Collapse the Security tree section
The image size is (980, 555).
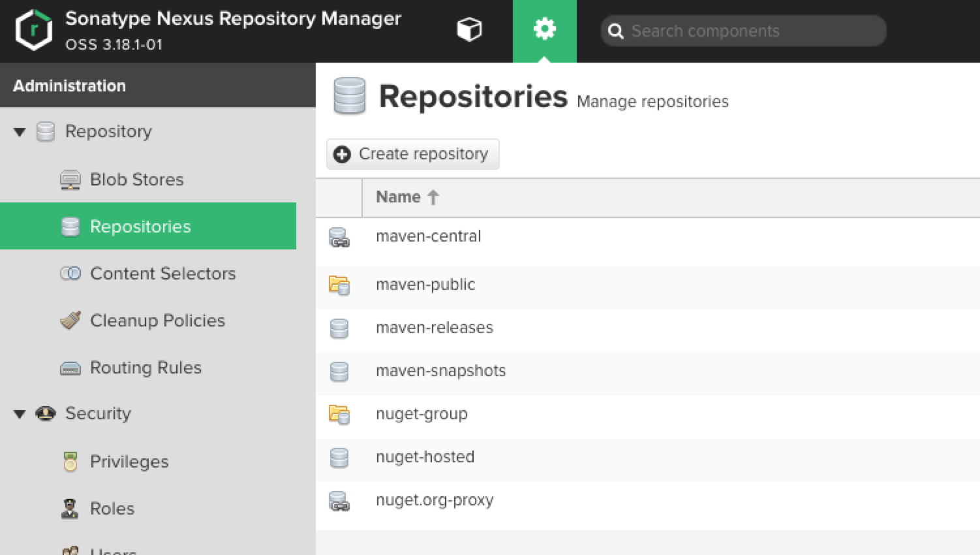[20, 414]
